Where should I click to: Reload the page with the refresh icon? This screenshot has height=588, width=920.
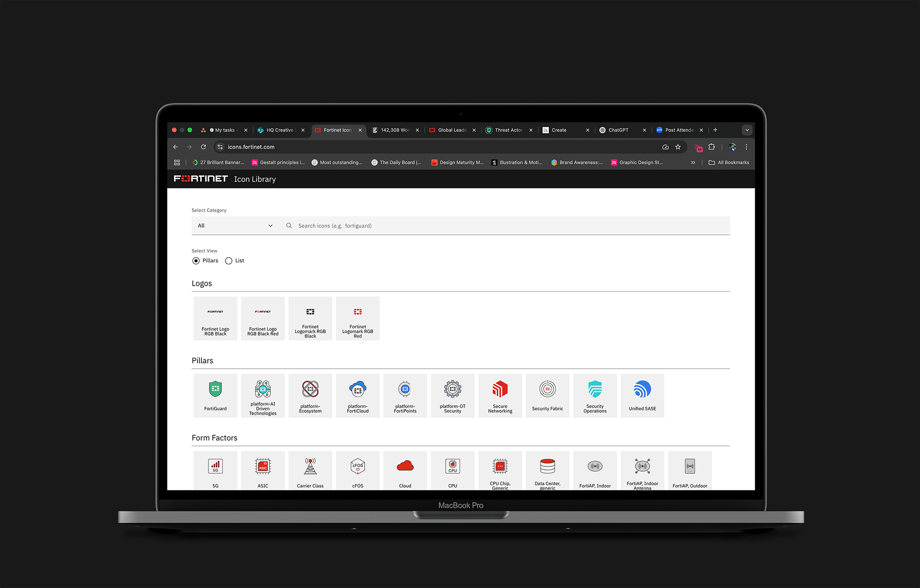click(x=203, y=147)
